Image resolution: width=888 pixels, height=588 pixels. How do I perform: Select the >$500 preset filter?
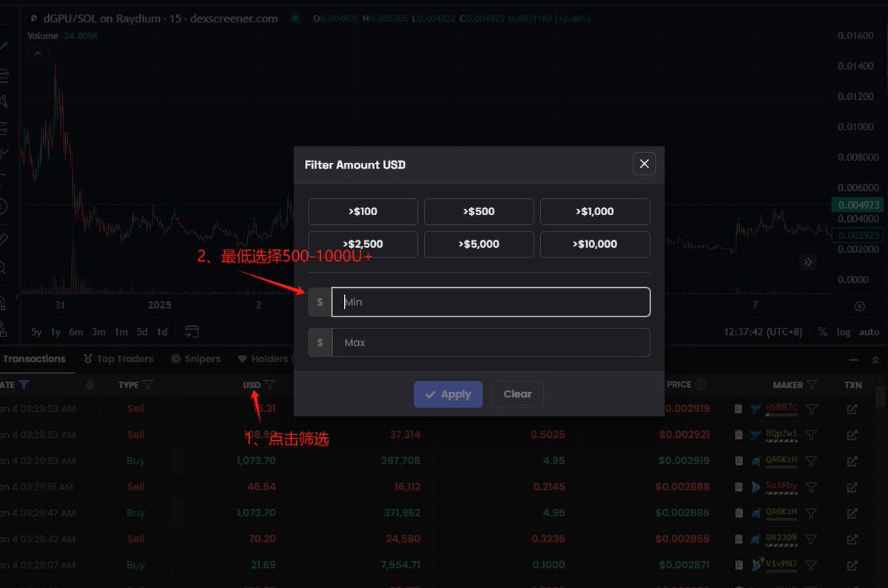coord(479,212)
